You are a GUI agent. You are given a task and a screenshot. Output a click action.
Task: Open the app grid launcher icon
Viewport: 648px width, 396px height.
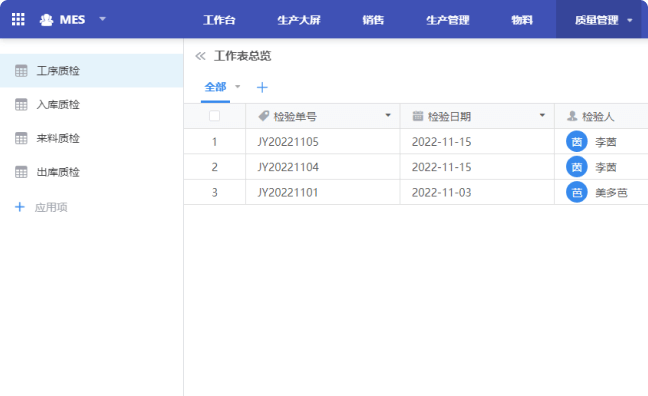[18, 19]
